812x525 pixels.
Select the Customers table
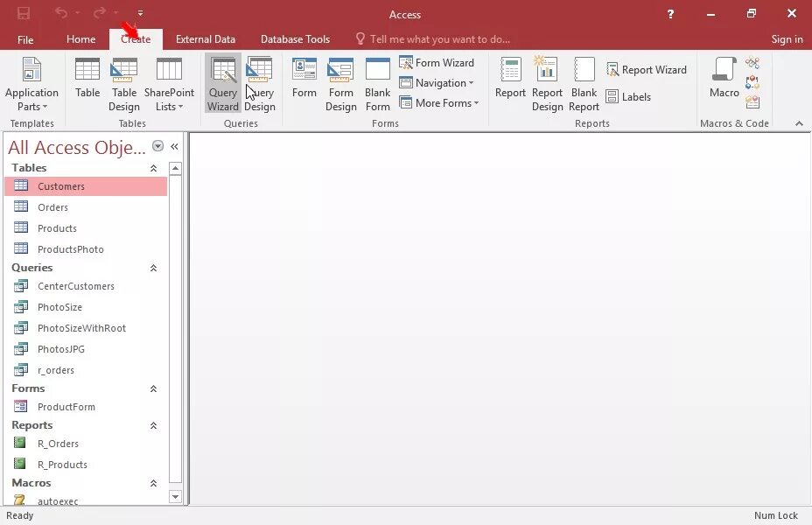86,186
